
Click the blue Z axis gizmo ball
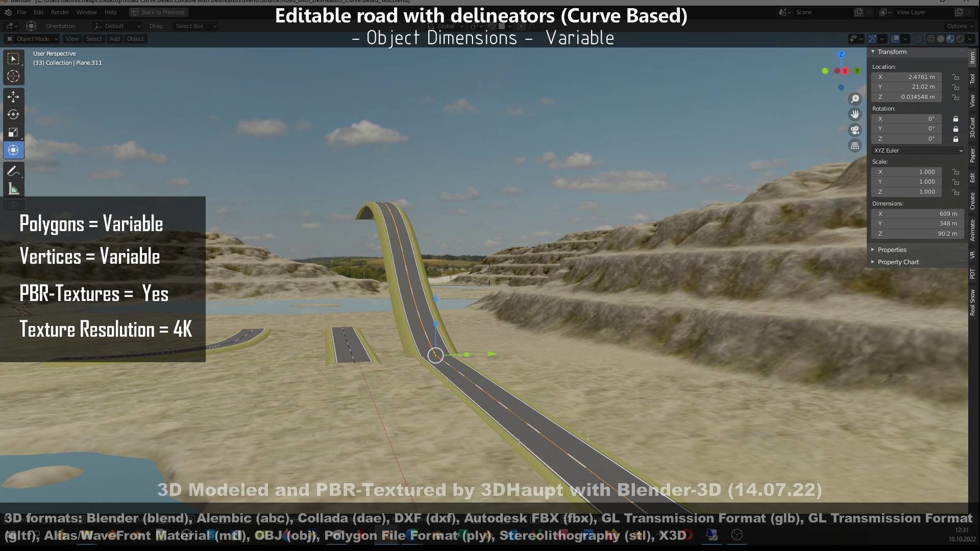(841, 55)
